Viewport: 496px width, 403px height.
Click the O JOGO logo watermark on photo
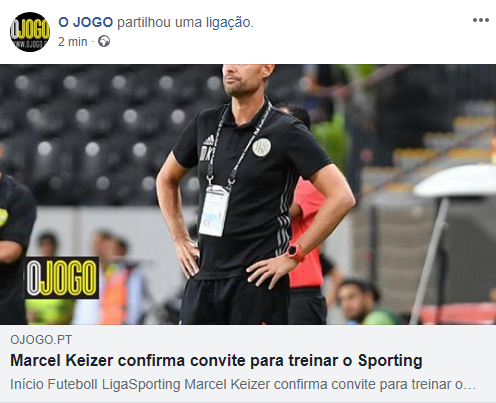coord(62,278)
